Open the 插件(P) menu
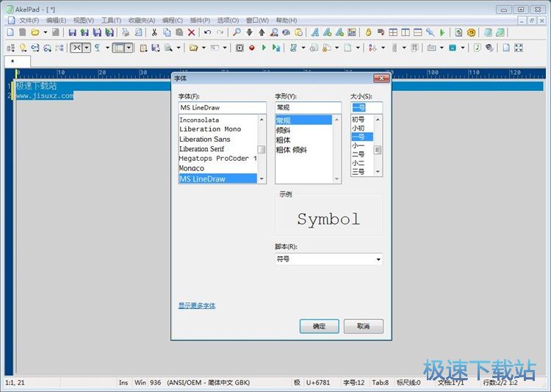 click(x=200, y=21)
